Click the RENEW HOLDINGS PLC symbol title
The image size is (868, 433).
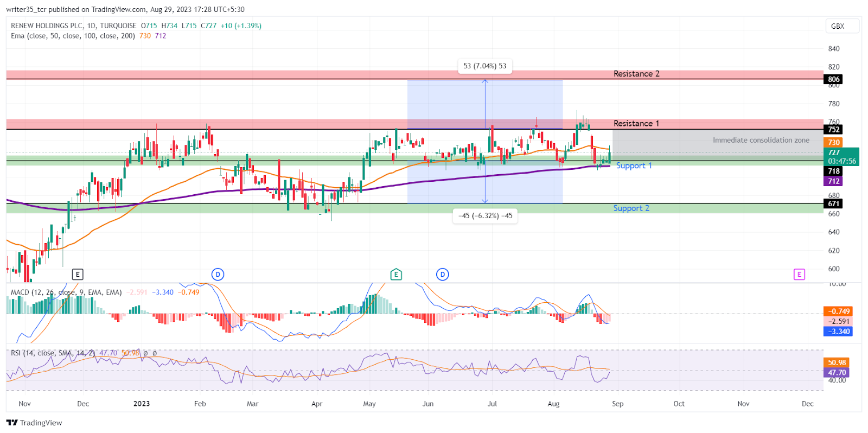tap(74, 26)
